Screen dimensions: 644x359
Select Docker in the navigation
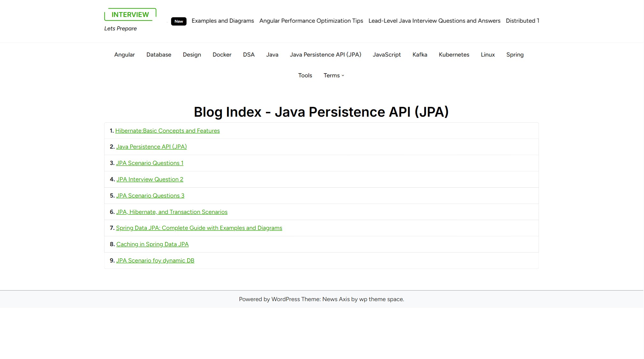222,55
